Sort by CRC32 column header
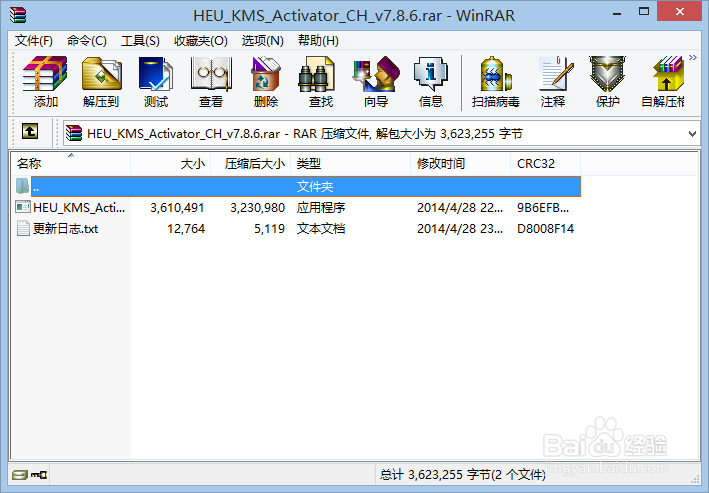 (x=545, y=164)
